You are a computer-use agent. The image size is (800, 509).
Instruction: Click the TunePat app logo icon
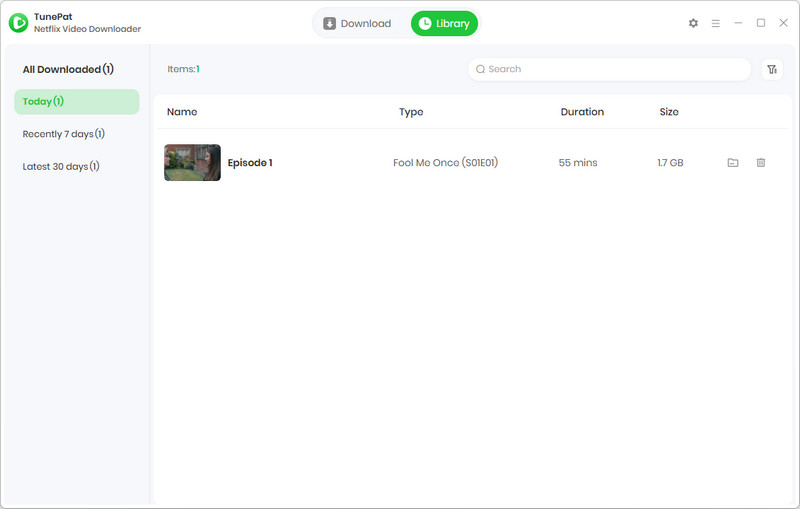[18, 22]
